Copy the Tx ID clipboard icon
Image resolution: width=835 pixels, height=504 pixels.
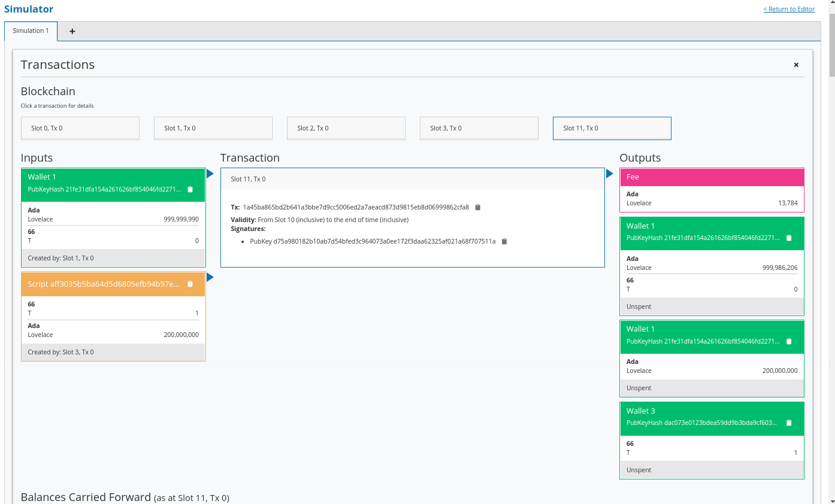point(477,208)
